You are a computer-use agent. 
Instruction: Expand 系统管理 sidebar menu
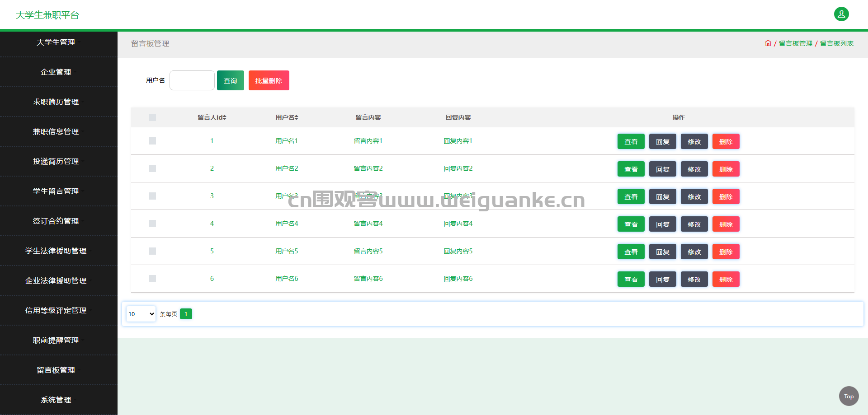click(59, 400)
